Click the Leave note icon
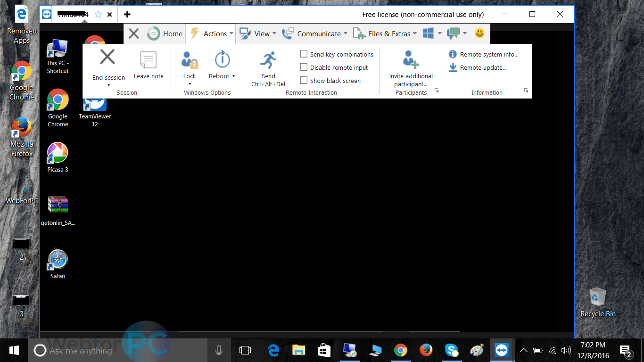 (x=148, y=64)
